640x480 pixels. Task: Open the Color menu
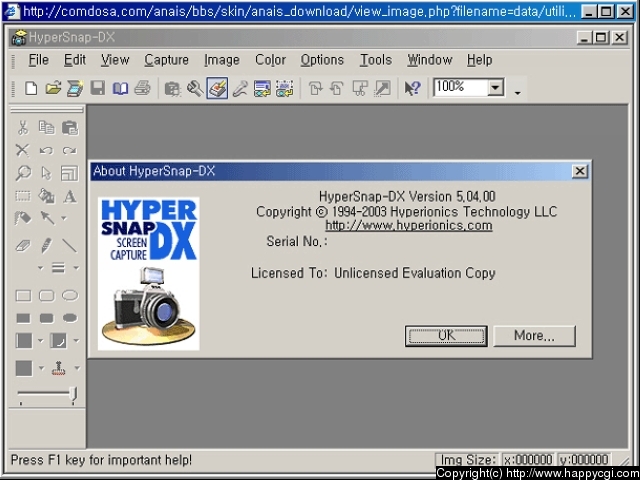[270, 60]
